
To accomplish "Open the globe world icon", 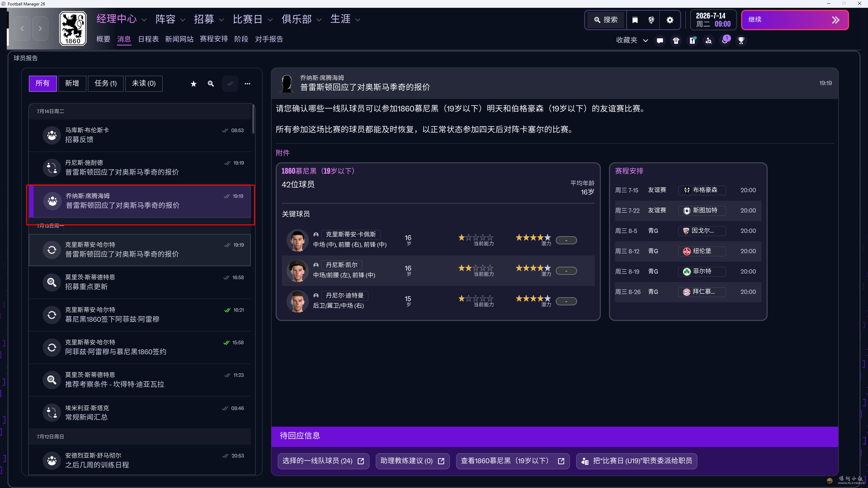I will pos(651,20).
